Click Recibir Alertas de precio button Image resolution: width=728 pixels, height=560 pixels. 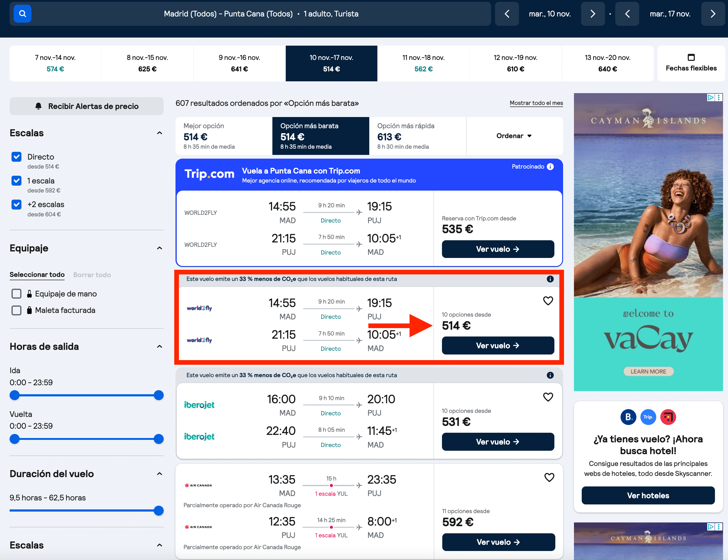(87, 106)
